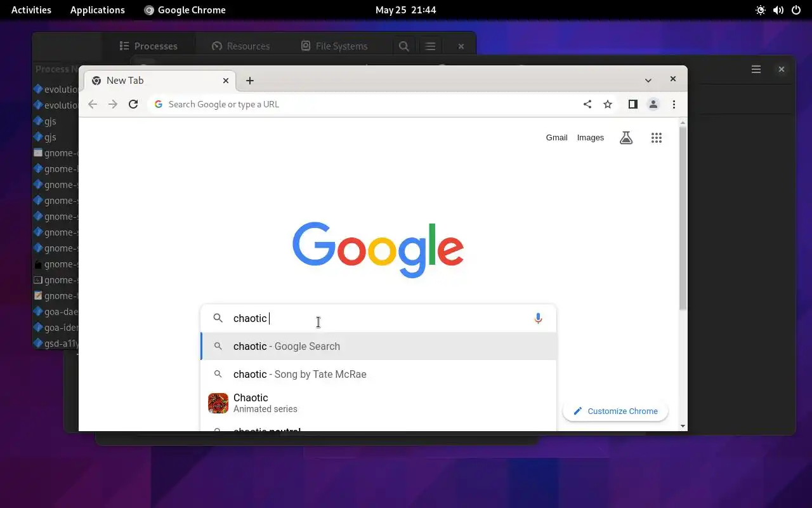Choose 'chaotic - Song by Tate McRae' suggestion
Viewport: 812px width, 508px height.
[x=379, y=374]
